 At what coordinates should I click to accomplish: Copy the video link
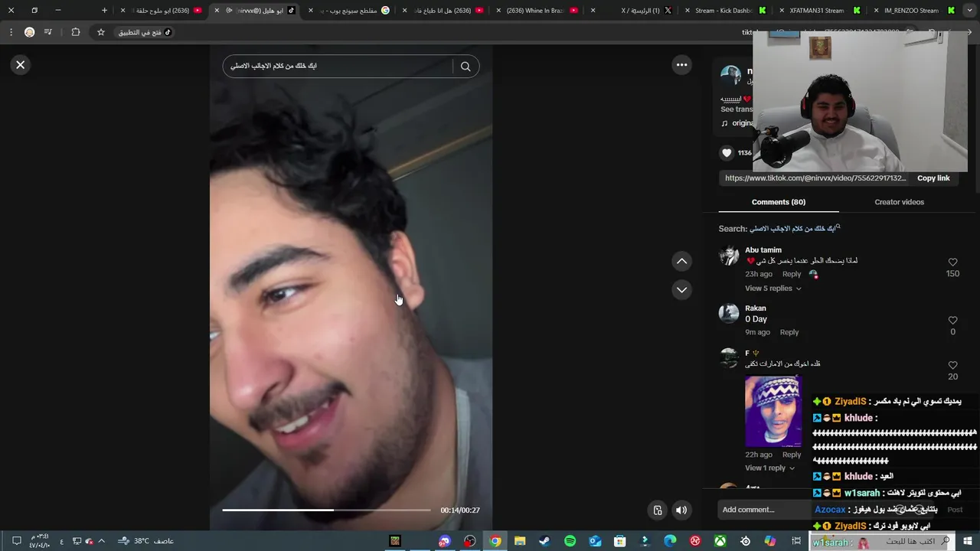(933, 178)
